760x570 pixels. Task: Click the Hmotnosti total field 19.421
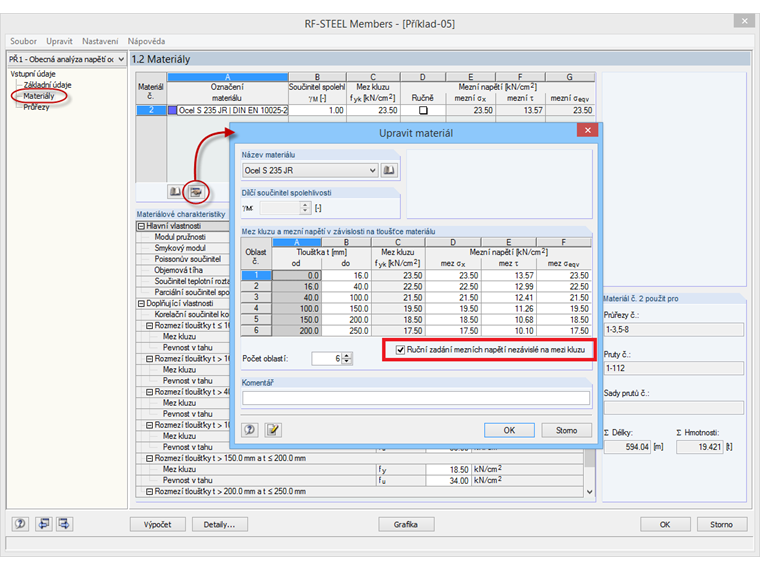pyautogui.click(x=700, y=447)
